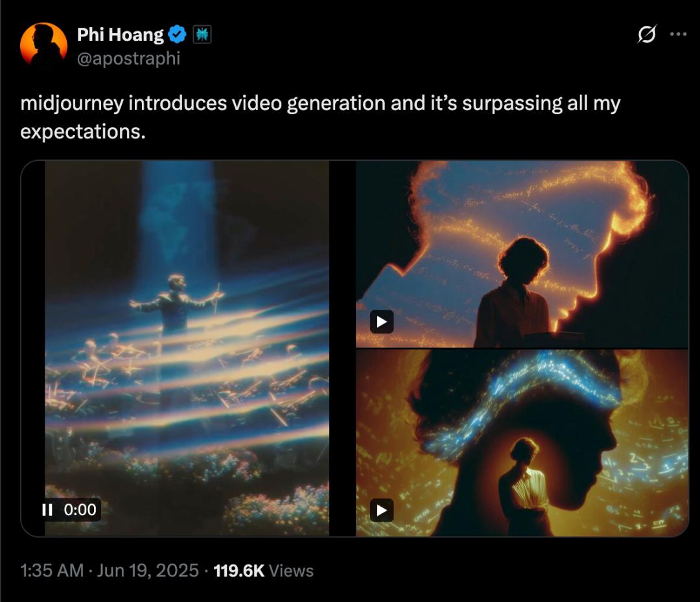Play the top-right silhouette video

click(x=382, y=321)
